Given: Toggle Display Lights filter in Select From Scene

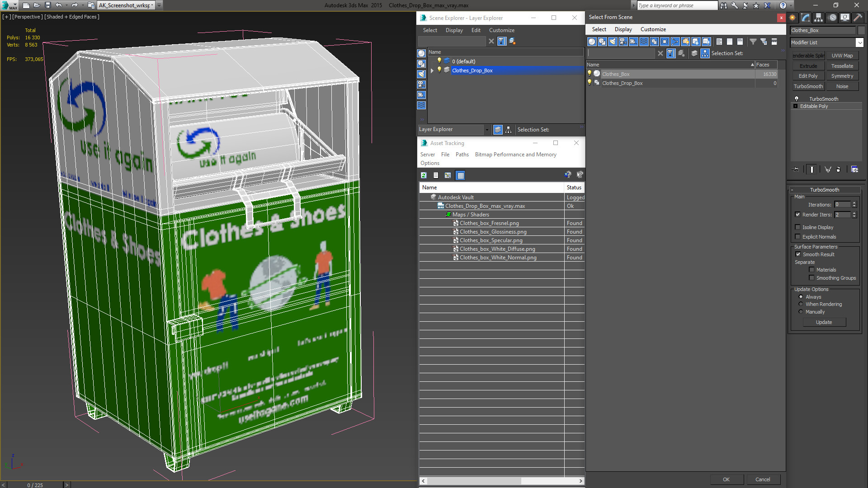Looking at the screenshot, I should pyautogui.click(x=613, y=42).
